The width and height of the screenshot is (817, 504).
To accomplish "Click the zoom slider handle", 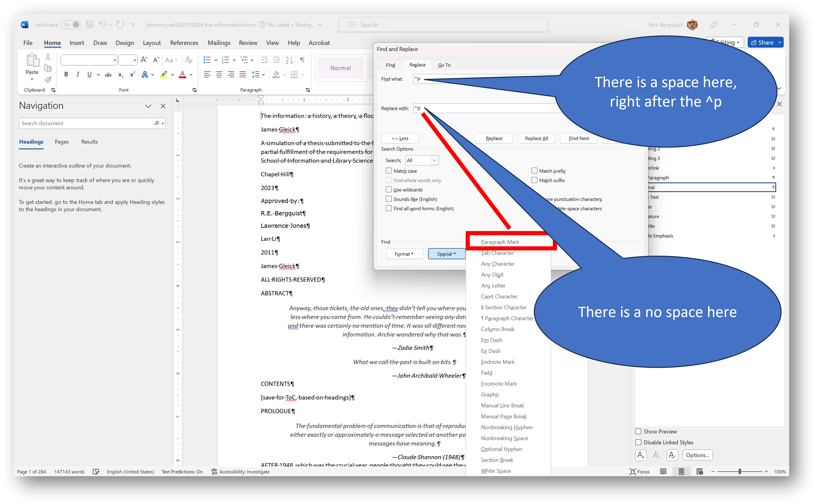I will click(740, 472).
